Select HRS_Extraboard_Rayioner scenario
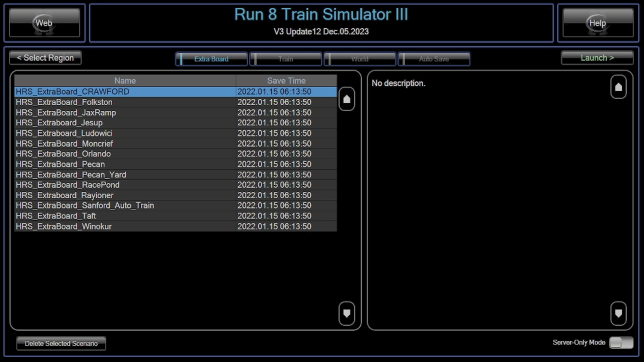644x362 pixels. [x=176, y=195]
